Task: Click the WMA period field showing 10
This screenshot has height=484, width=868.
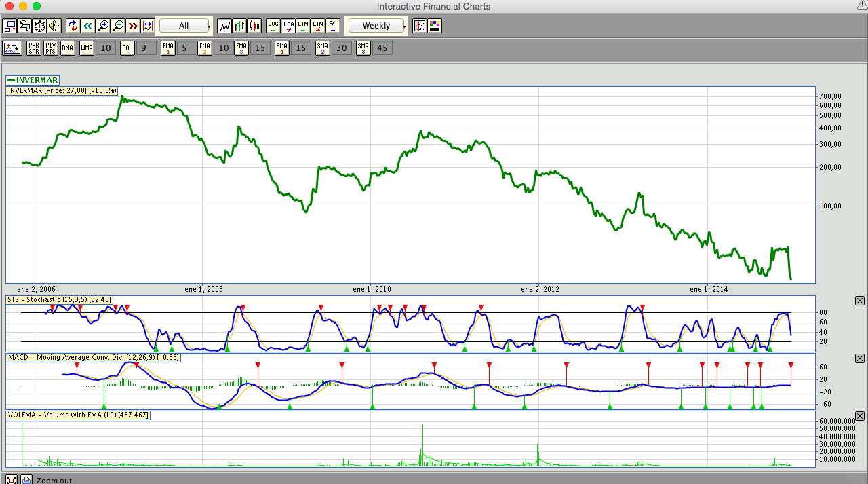Action: coord(105,48)
